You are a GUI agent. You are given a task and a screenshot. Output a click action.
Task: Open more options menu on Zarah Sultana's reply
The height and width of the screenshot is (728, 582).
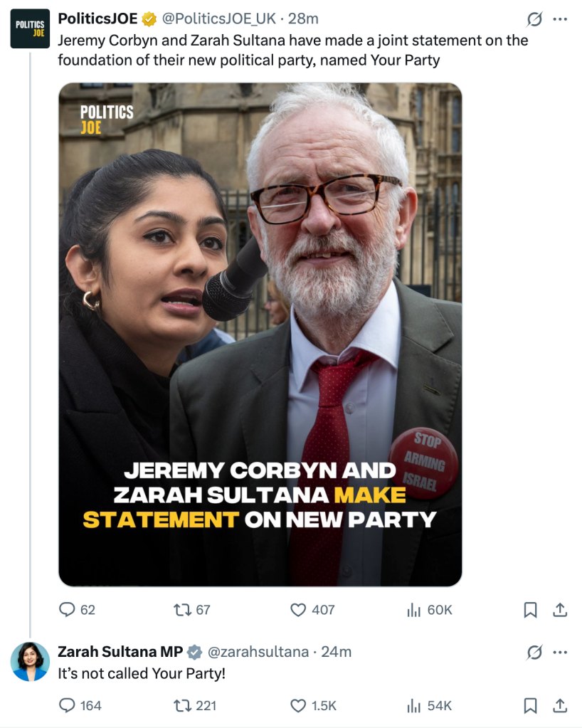[560, 652]
